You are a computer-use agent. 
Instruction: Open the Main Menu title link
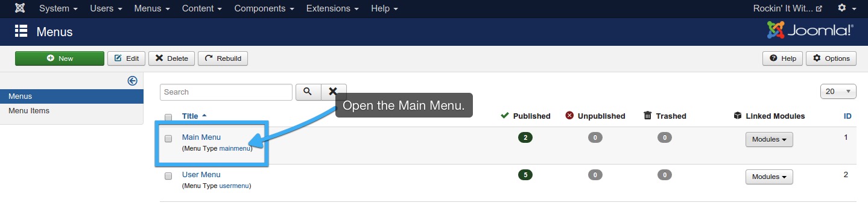201,137
